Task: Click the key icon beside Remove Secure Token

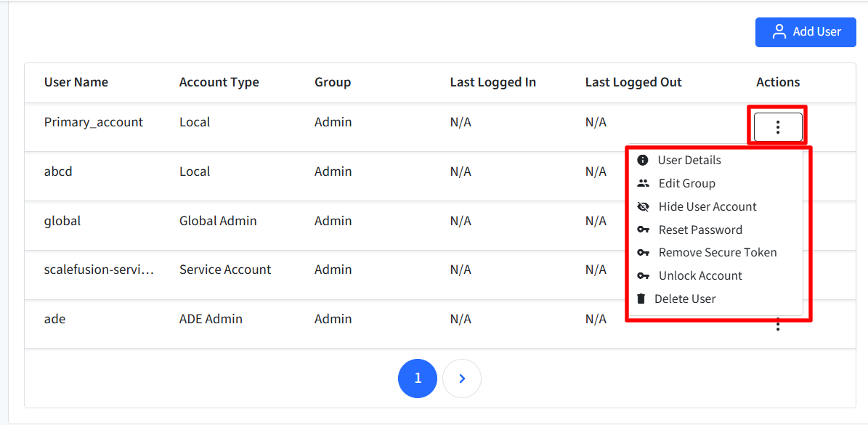Action: [644, 252]
